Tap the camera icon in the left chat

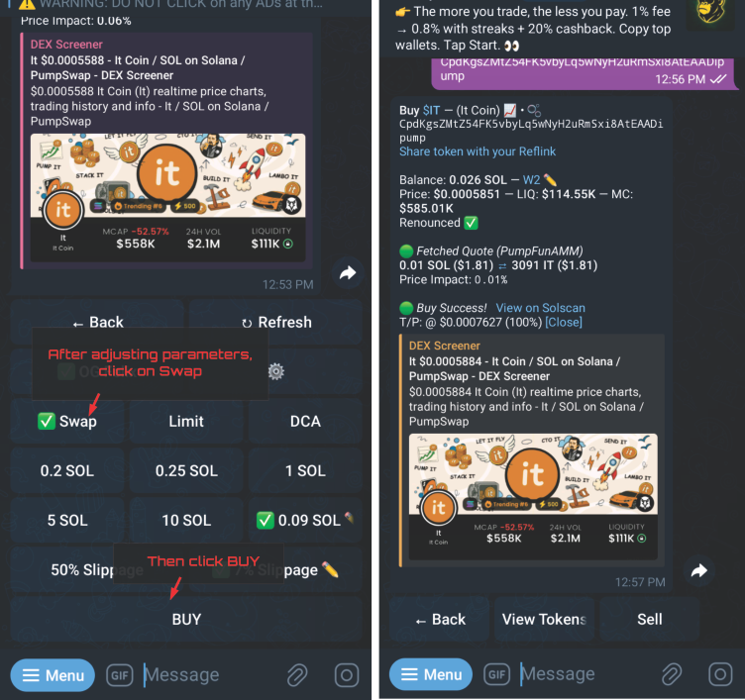[347, 675]
